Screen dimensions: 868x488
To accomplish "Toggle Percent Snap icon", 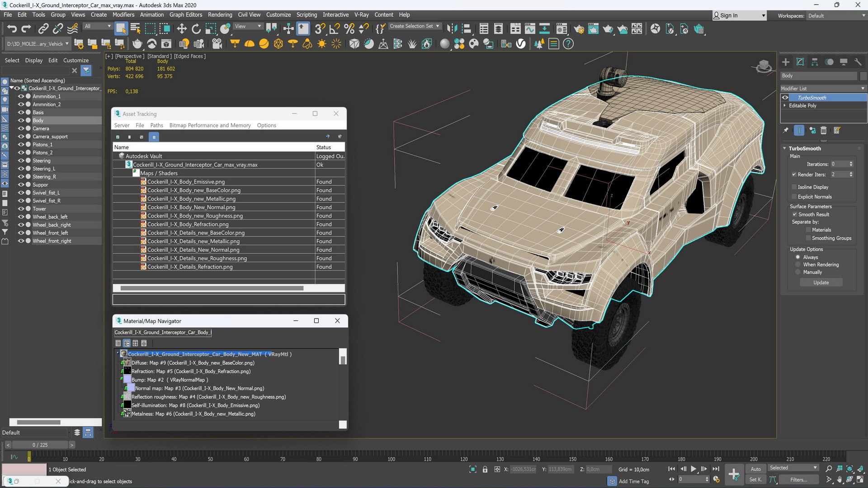I will [349, 29].
